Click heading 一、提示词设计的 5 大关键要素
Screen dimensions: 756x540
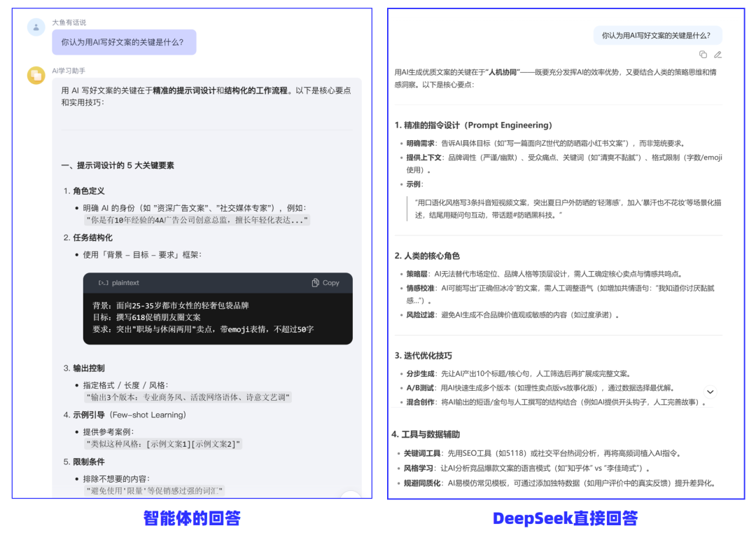click(118, 165)
